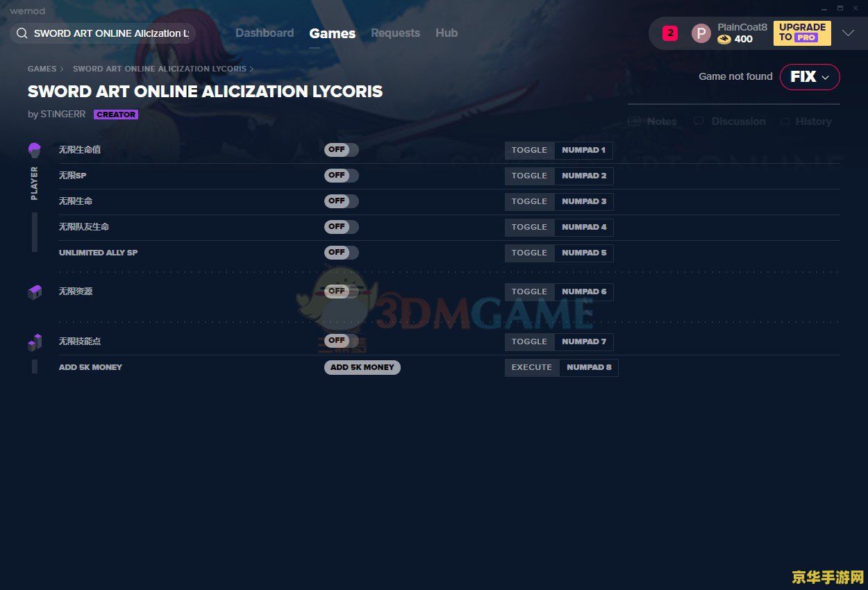Select the NUMPAD 7 hotkey binding
The width and height of the screenshot is (868, 590).
(584, 342)
